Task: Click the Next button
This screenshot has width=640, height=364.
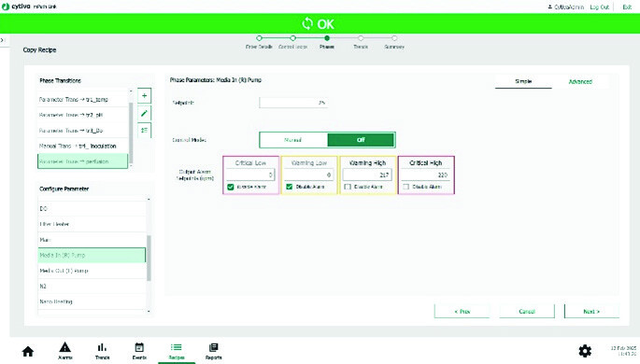Action: (x=591, y=312)
